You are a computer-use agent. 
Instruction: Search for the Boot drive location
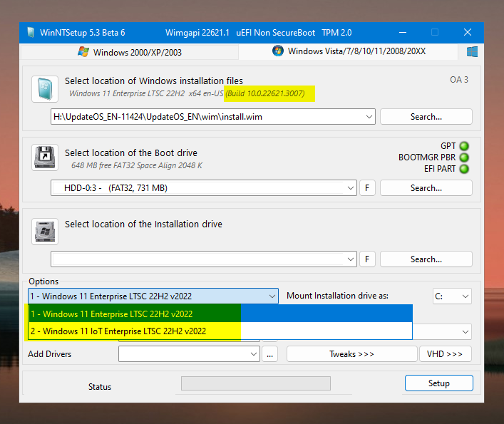click(x=426, y=188)
